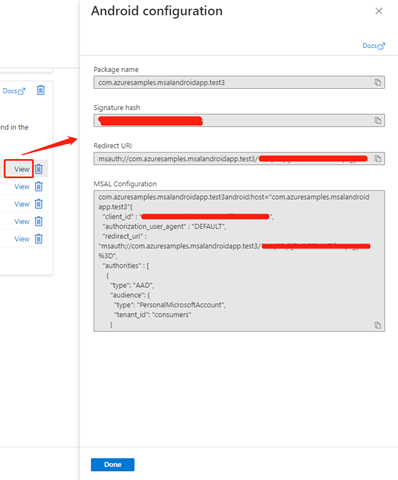Delete the fourth redirect entry via trash icon
Viewport: 398px width, 480px height.
pos(39,221)
